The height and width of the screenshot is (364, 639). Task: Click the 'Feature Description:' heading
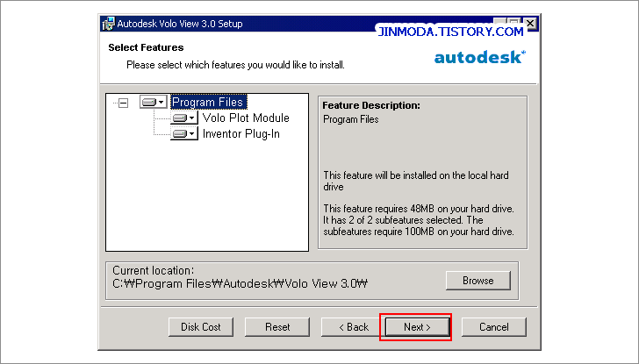[x=371, y=105]
